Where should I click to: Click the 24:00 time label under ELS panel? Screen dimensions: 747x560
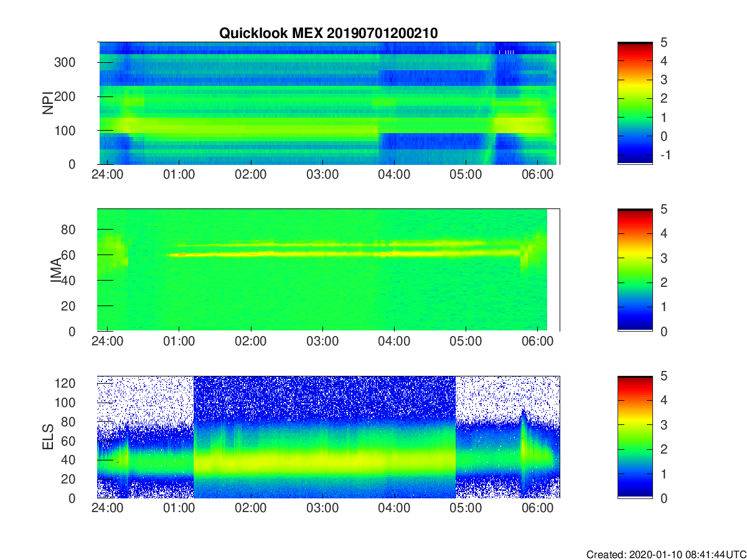click(107, 508)
